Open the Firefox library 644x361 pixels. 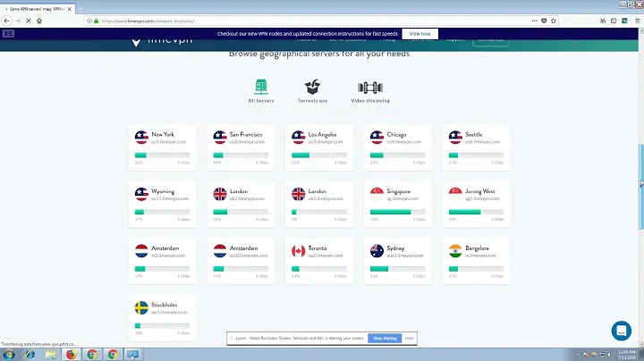point(603,21)
